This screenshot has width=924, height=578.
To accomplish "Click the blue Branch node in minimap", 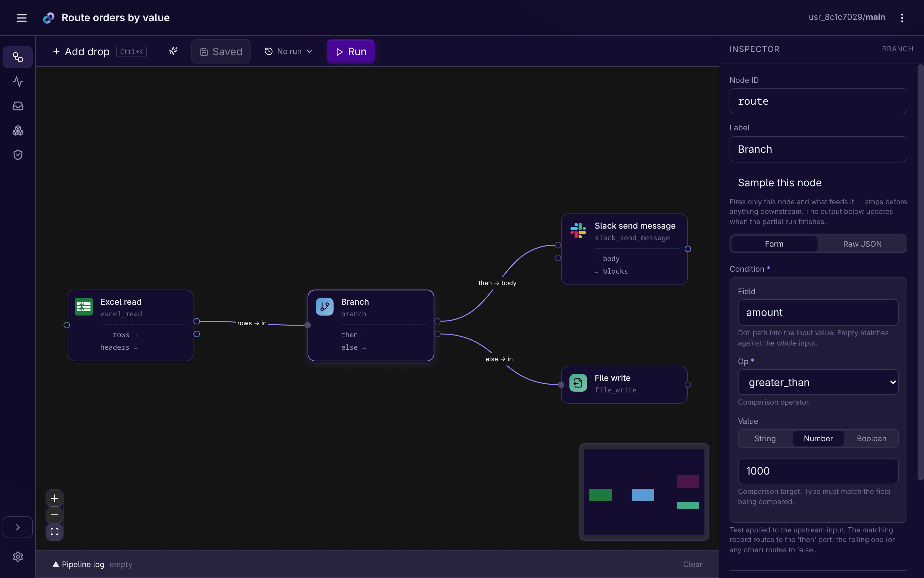I will [643, 495].
